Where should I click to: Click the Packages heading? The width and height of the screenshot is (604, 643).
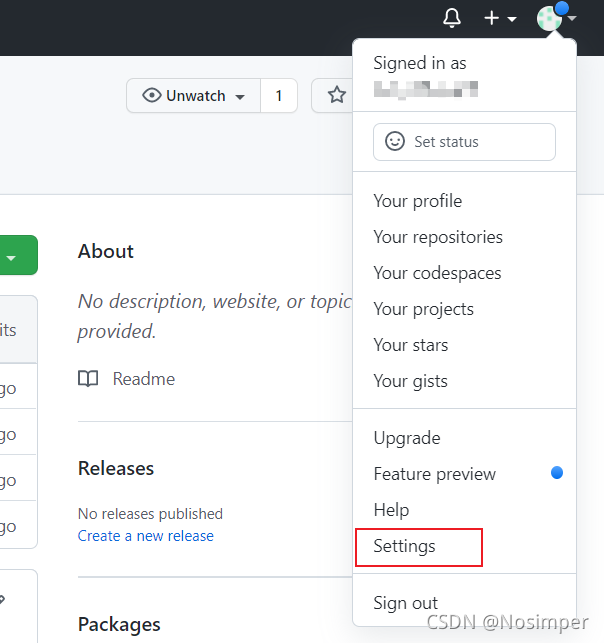coord(119,625)
